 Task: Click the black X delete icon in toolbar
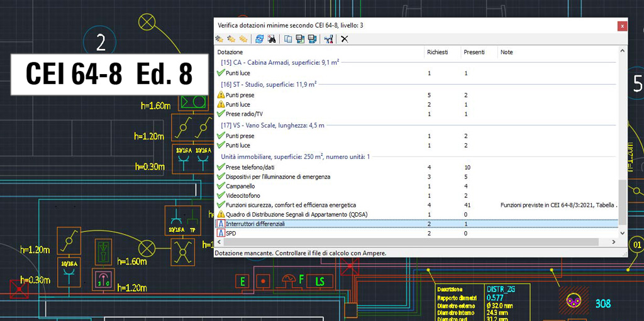point(345,39)
